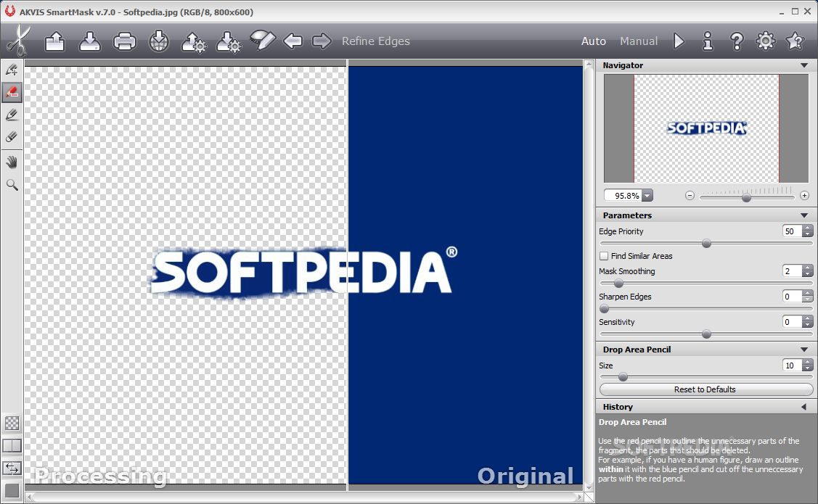818x504 pixels.
Task: Run processing with the play button
Action: click(x=679, y=41)
